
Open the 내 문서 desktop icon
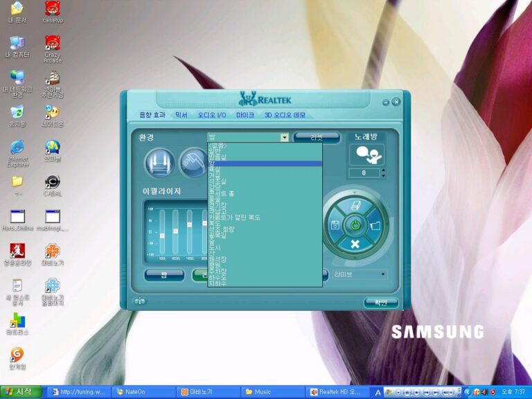click(x=17, y=12)
